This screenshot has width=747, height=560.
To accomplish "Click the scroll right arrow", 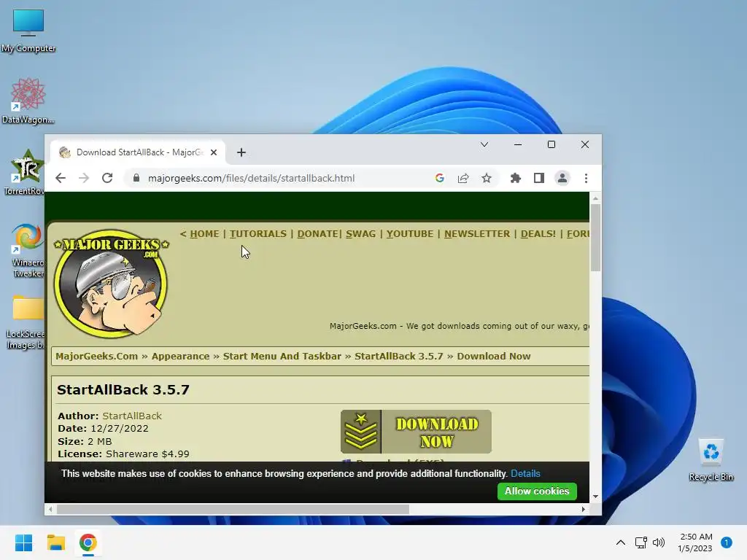I will [x=583, y=509].
